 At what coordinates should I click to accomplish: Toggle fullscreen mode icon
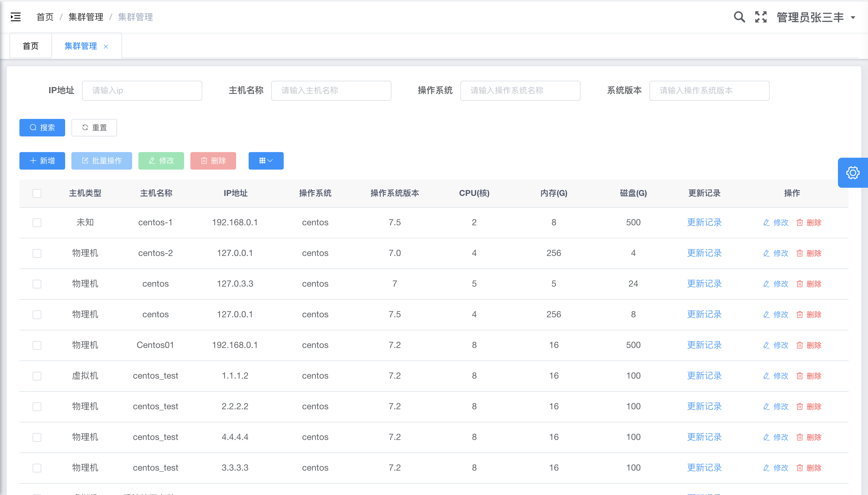(761, 17)
